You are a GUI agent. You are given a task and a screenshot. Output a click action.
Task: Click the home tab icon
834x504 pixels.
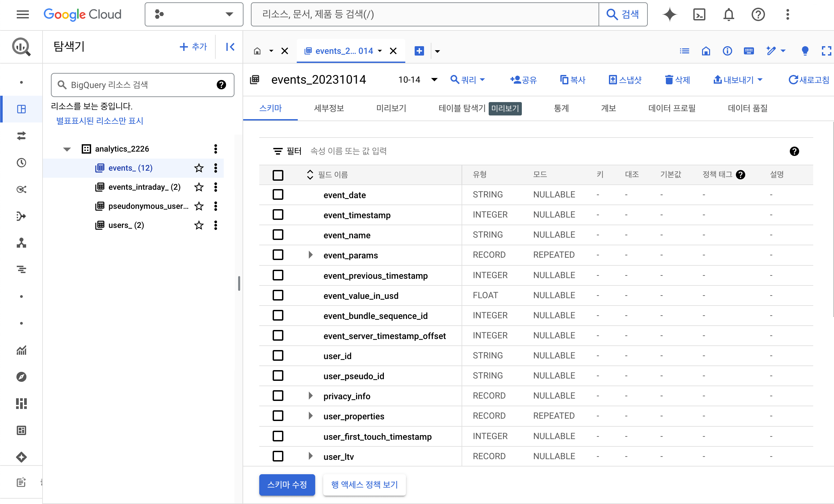click(257, 51)
